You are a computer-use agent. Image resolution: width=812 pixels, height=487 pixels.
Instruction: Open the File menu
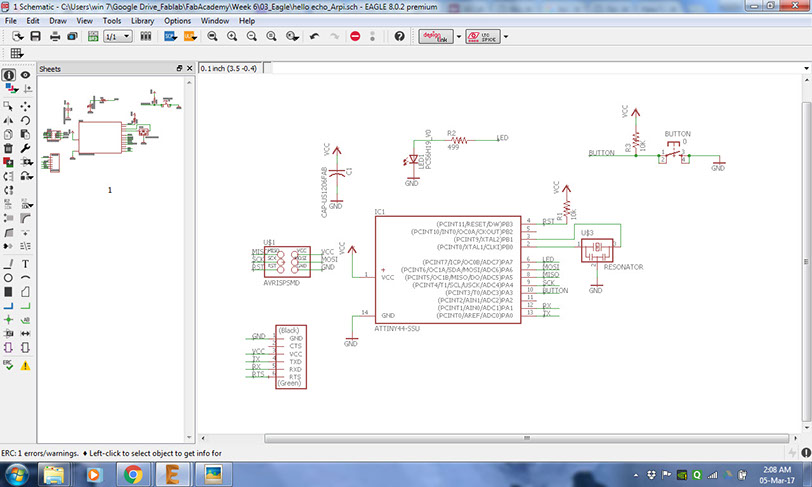click(11, 21)
